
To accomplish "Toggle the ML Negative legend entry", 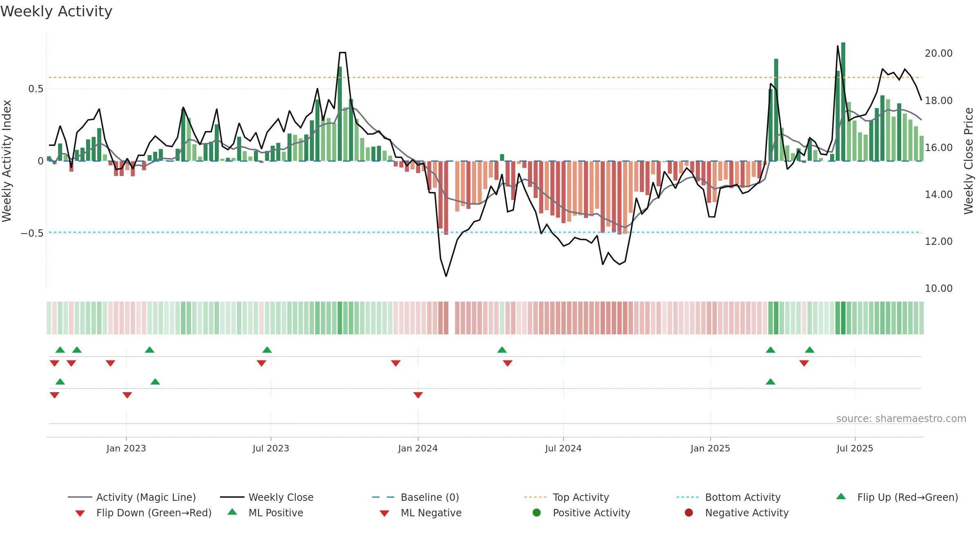I will [x=421, y=513].
